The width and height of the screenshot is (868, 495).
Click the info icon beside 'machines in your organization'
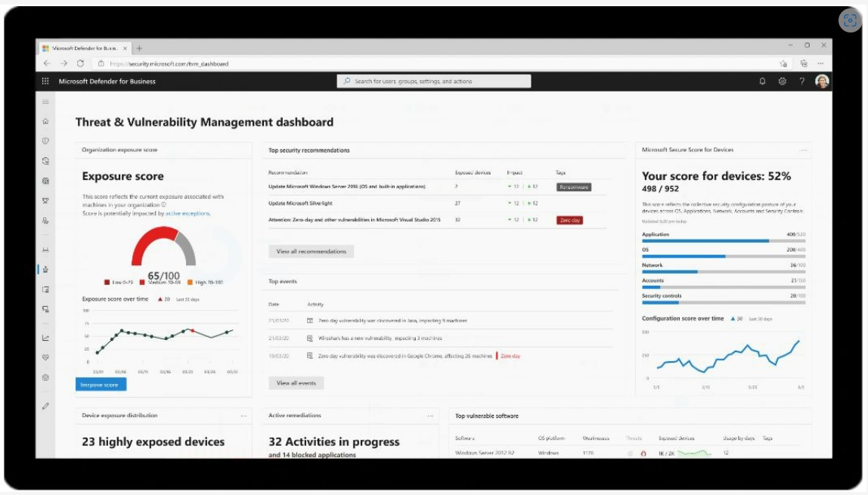click(x=163, y=205)
